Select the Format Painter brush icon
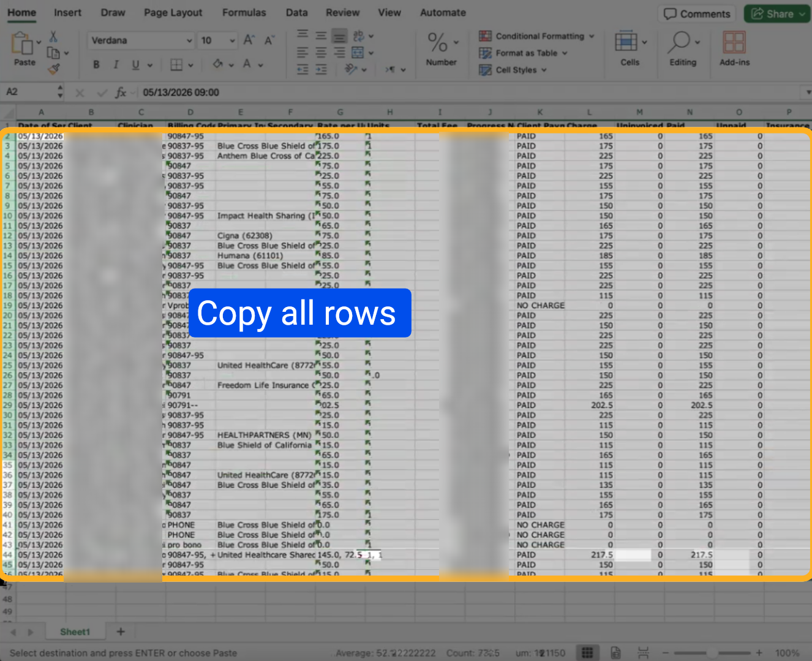 pyautogui.click(x=54, y=69)
